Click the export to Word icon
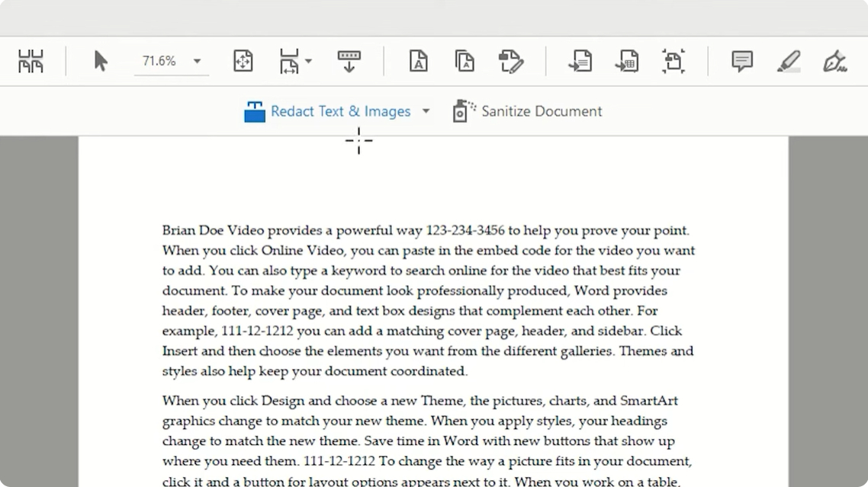Viewport: 868px width, 487px height. tap(580, 61)
